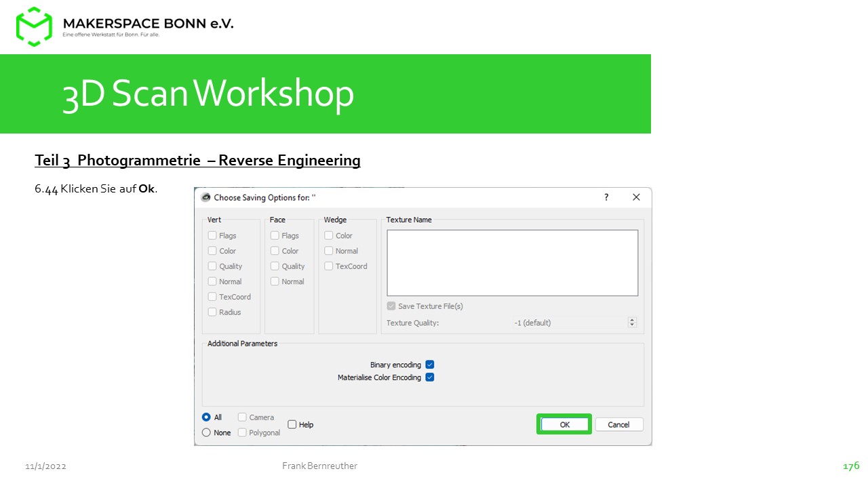Click the Texture Quality value field
Viewport: 868px width, 488px height.
point(570,323)
